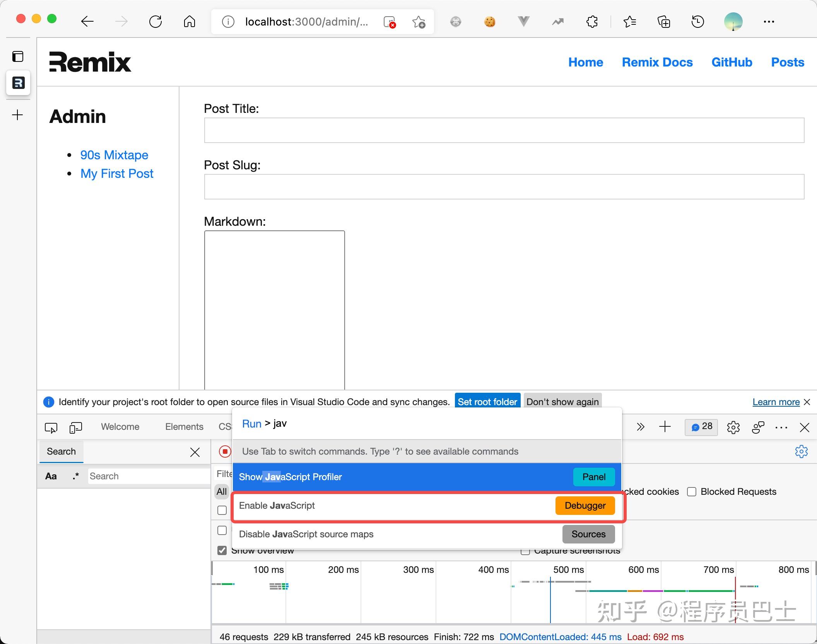Open the browser history icon
The height and width of the screenshot is (644, 817).
[697, 22]
